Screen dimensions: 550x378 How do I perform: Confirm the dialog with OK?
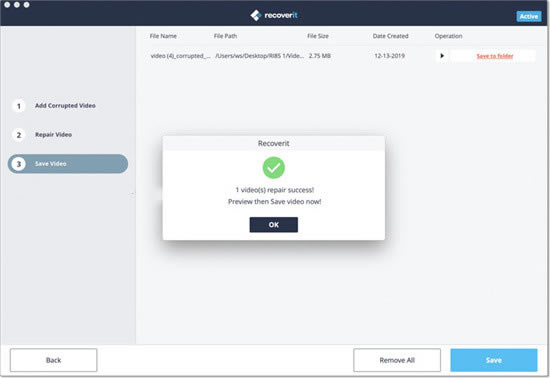pyautogui.click(x=274, y=225)
